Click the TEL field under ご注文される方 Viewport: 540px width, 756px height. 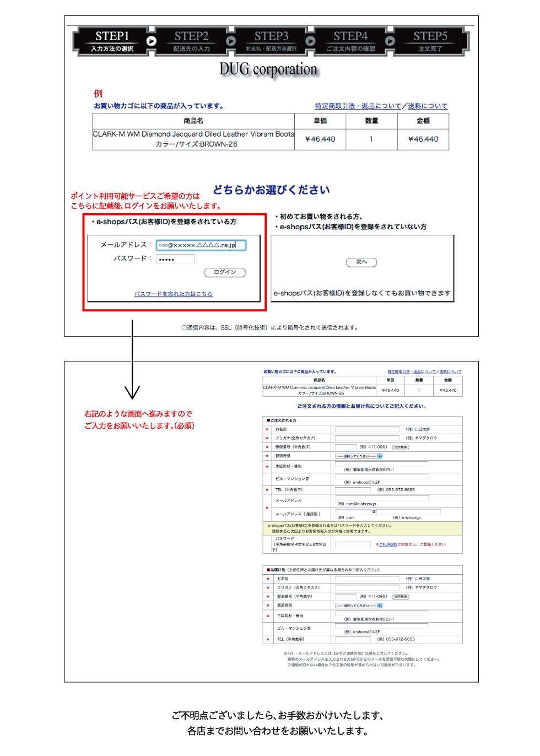point(353,489)
